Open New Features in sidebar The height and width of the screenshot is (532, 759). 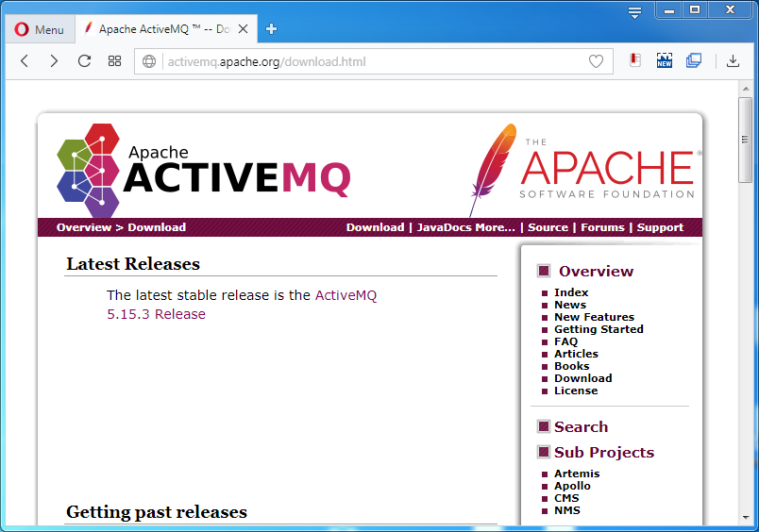[x=594, y=317]
